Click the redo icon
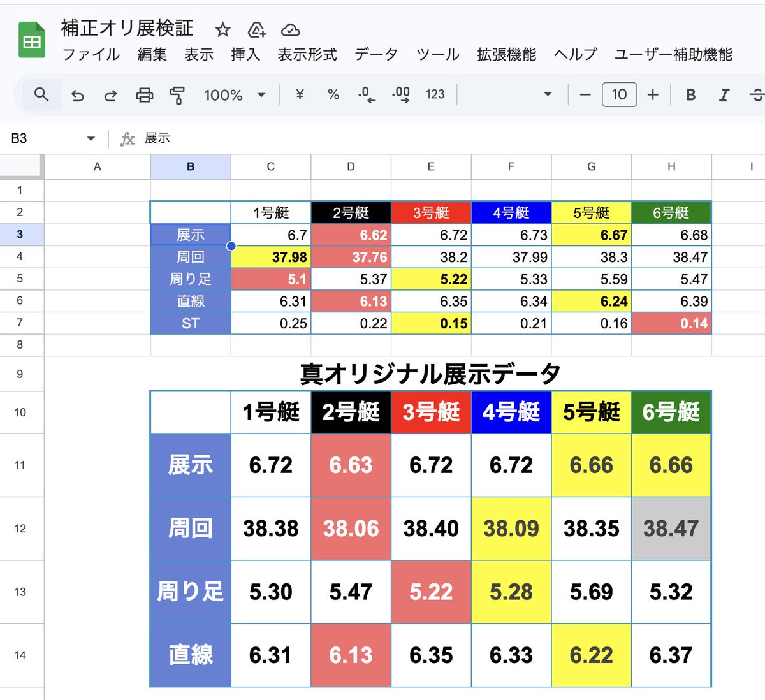Image resolution: width=765 pixels, height=700 pixels. pyautogui.click(x=110, y=94)
